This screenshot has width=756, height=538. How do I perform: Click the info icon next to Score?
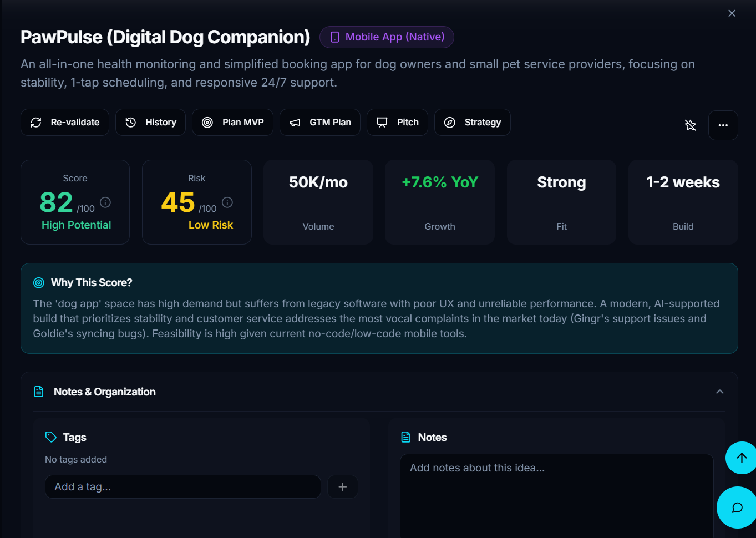pos(105,202)
